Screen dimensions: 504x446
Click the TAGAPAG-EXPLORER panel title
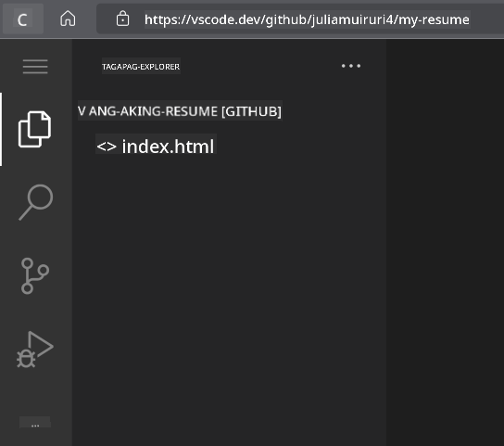tap(141, 67)
